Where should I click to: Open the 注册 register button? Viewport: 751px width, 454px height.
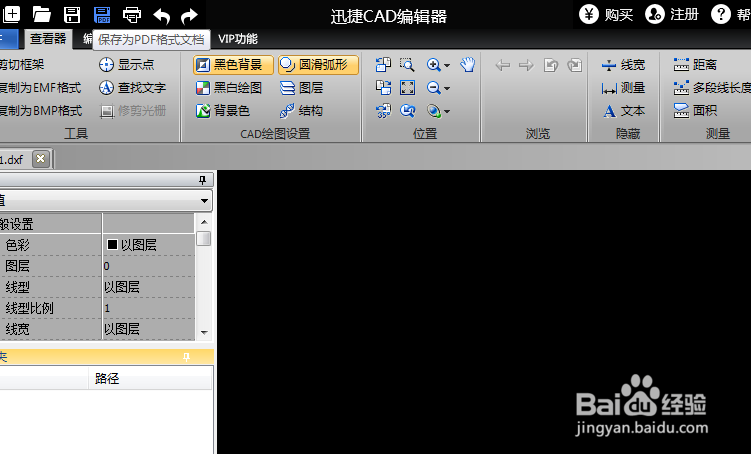tap(671, 14)
